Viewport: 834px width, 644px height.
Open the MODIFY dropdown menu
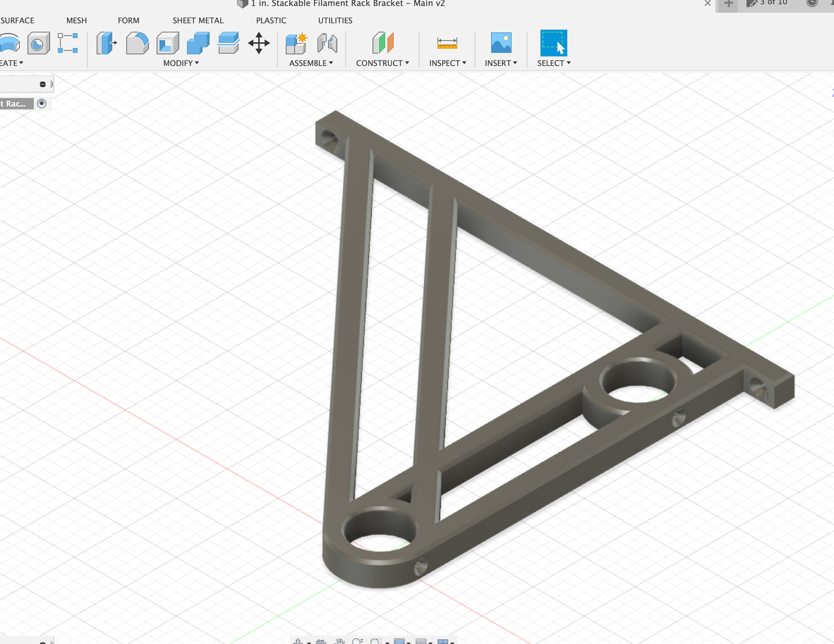tap(181, 63)
